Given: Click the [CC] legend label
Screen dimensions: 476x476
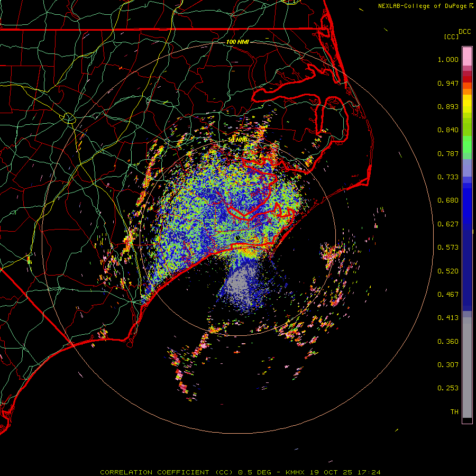Looking at the screenshot, I should pos(451,36).
